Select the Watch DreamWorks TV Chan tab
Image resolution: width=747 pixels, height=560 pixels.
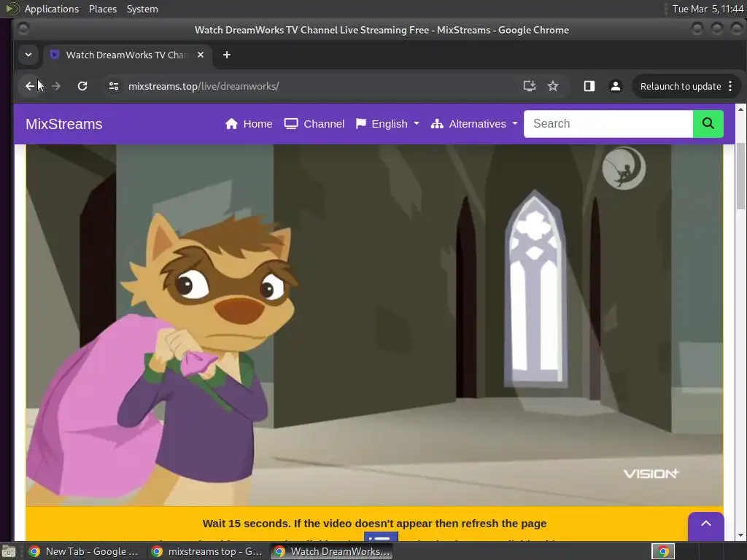tap(126, 55)
